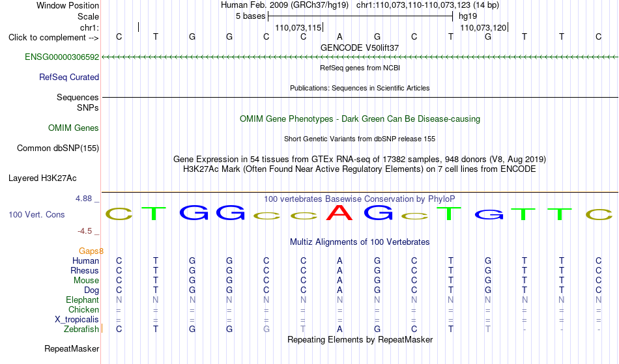
Task: Click 'Short Genetic Variants from dbSNP release 155'
Action: (360, 139)
